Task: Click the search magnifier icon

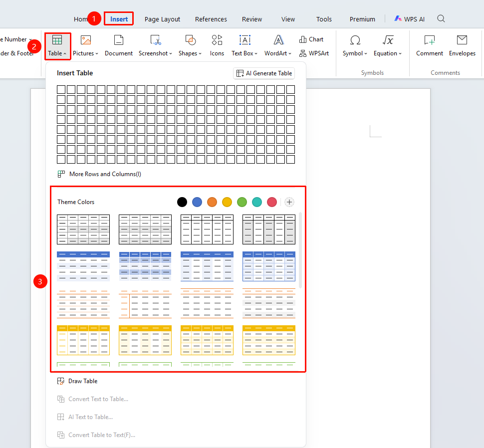Action: pos(441,19)
